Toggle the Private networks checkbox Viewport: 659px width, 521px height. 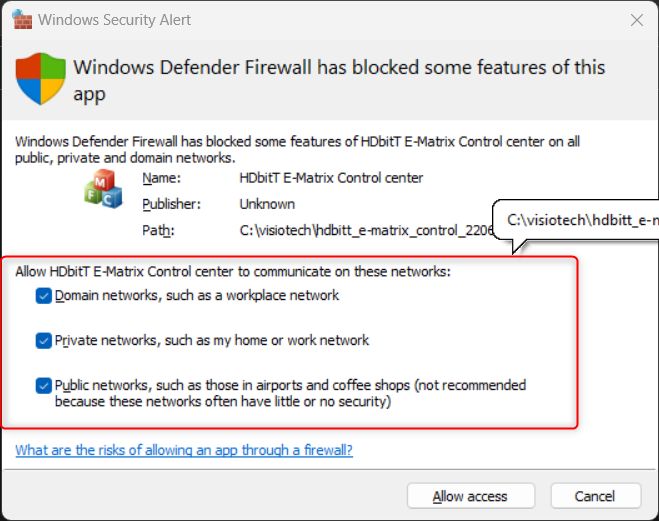click(x=43, y=341)
